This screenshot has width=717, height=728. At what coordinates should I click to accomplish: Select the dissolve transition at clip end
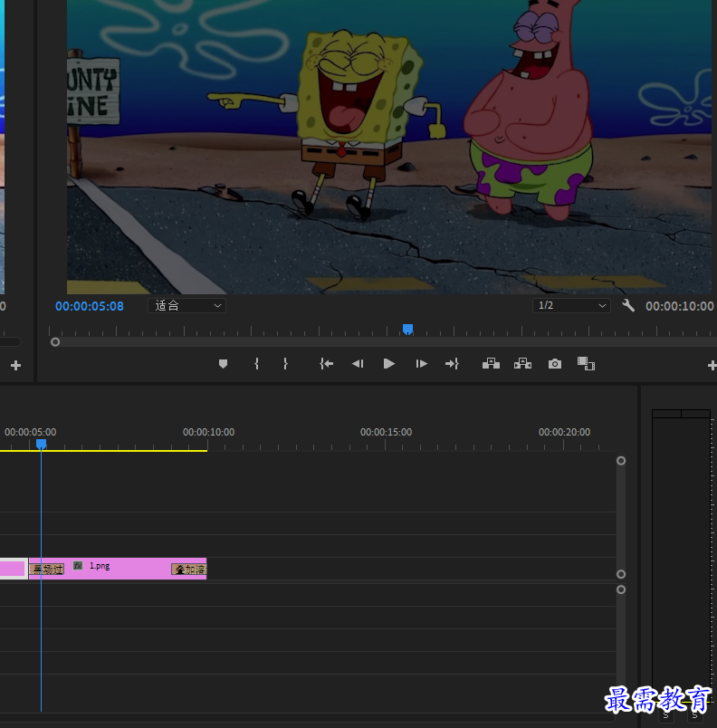pyautogui.click(x=189, y=570)
